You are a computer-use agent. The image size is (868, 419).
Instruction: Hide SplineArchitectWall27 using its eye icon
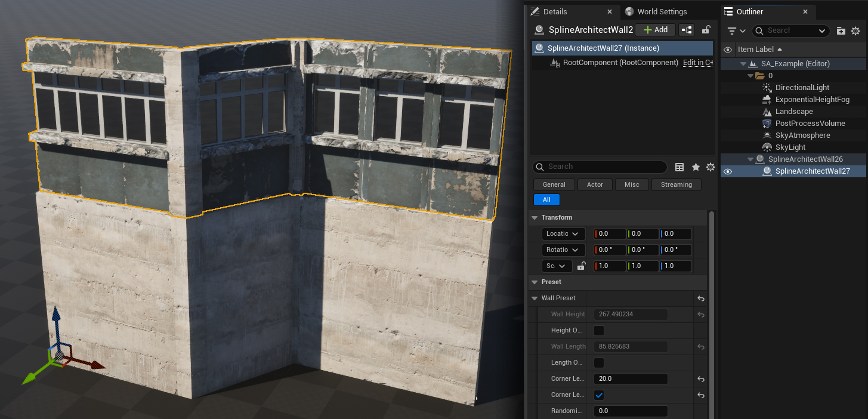click(x=727, y=171)
